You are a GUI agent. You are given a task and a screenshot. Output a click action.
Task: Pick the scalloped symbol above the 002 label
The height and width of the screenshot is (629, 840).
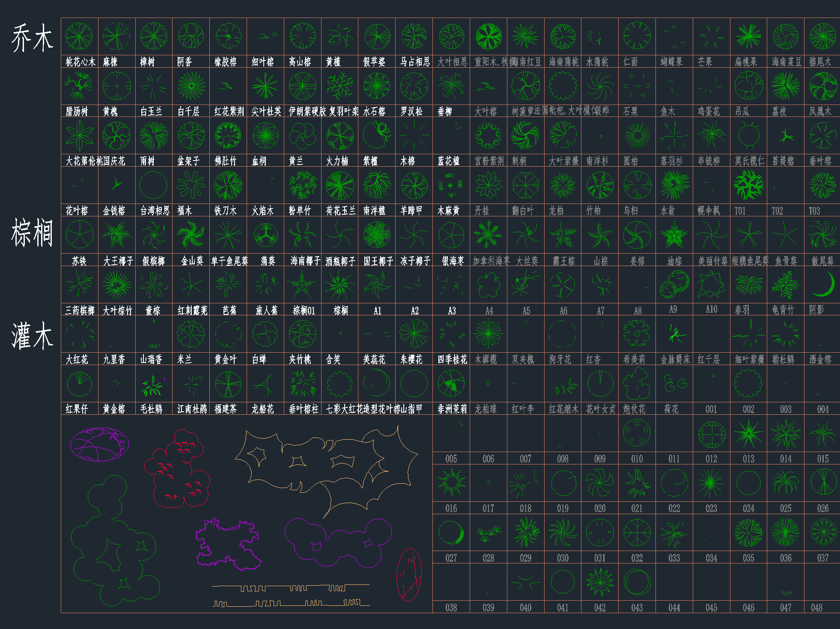tap(748, 383)
